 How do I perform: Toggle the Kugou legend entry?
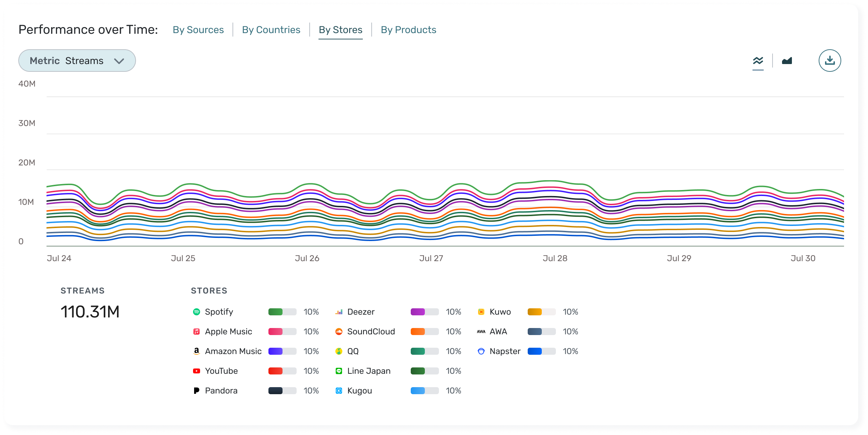click(359, 391)
